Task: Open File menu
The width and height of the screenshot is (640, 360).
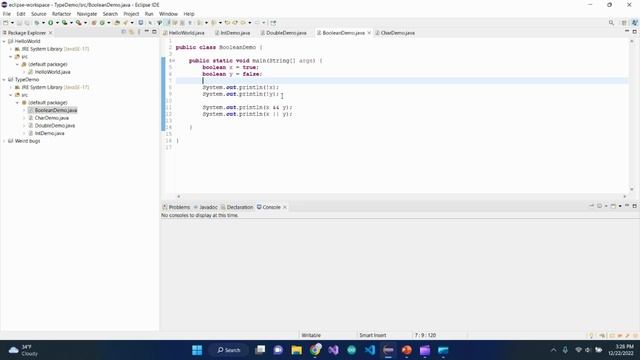Action: click(7, 14)
